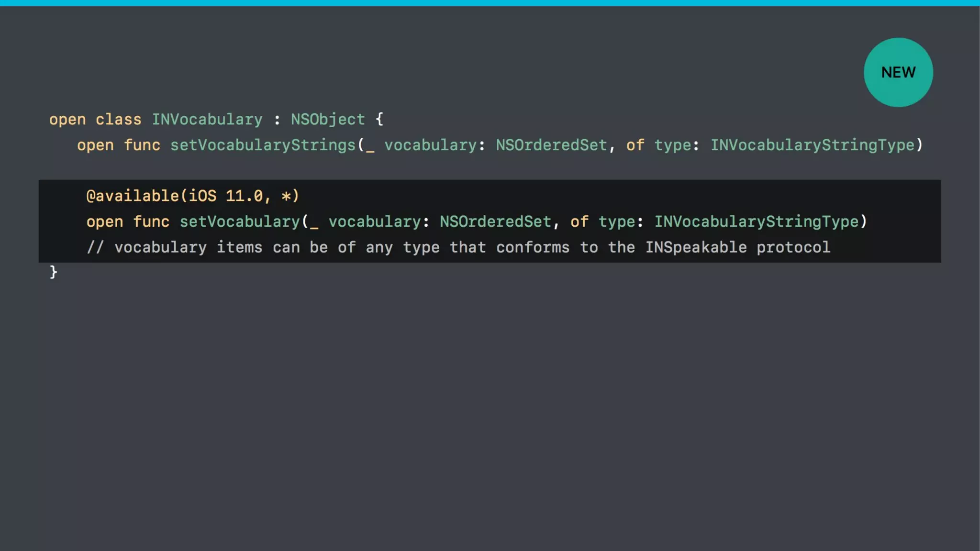Click setVocabulary function name in highlighted block

239,221
